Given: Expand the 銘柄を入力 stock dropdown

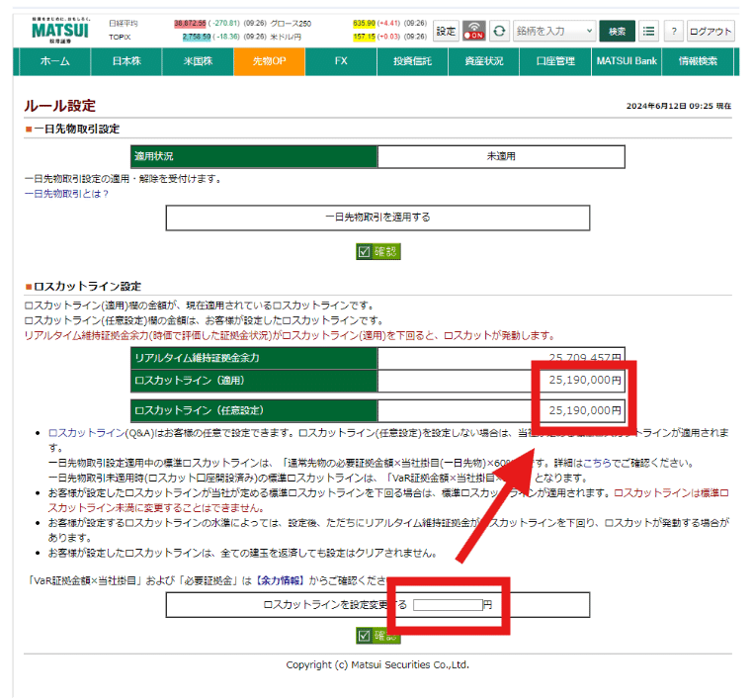Looking at the screenshot, I should [553, 31].
